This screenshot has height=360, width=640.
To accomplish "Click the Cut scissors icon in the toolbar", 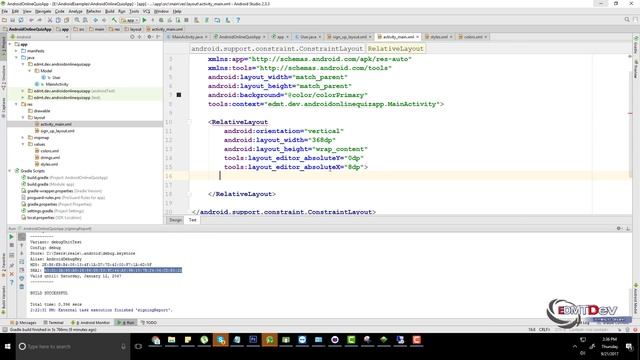I will (x=50, y=20).
